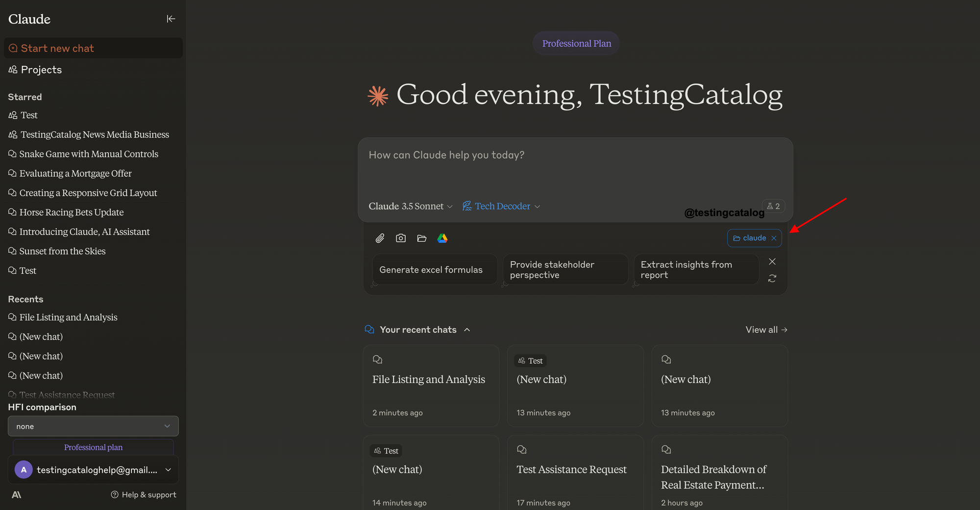The height and width of the screenshot is (510, 980).
Task: Click Your recent chats bubble icon
Action: point(369,330)
